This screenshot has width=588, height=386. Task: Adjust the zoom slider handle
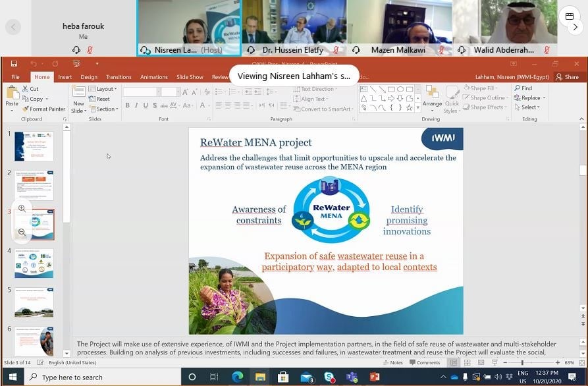(522, 363)
